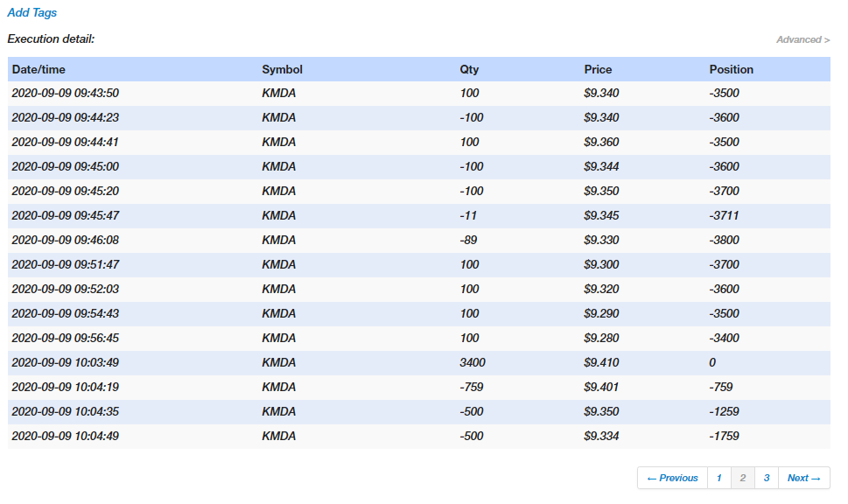Viewport: 848px width, 504px height.
Task: Expand the Advanced options
Action: 802,39
